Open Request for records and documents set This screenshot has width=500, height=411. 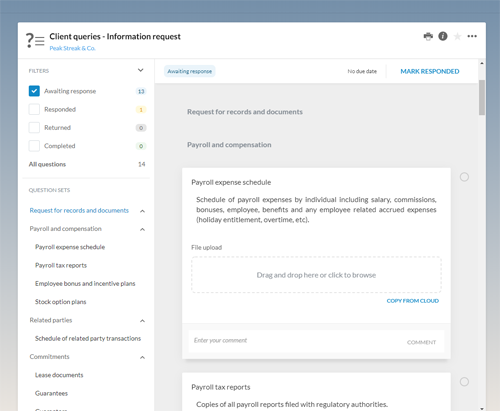pyautogui.click(x=79, y=211)
